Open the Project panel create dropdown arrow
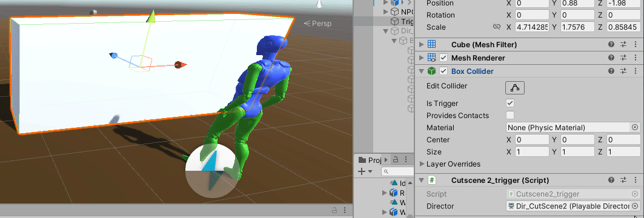644x218 pixels. click(x=370, y=171)
